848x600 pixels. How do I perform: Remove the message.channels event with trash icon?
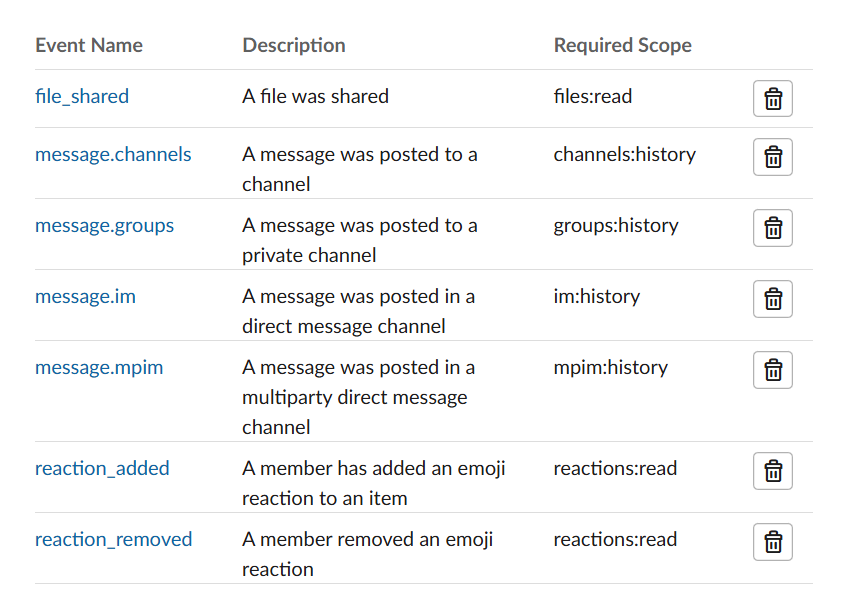click(773, 157)
